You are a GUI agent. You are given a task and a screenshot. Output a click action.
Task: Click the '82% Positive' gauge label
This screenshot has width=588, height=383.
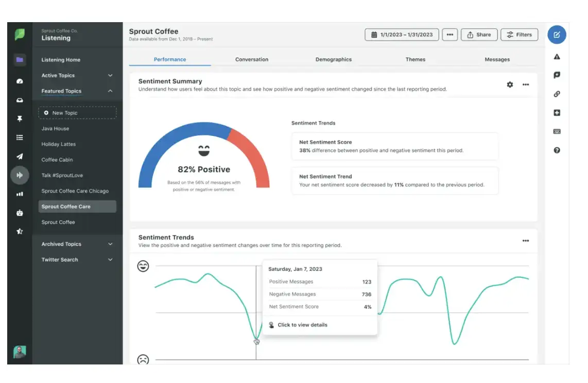tap(204, 169)
